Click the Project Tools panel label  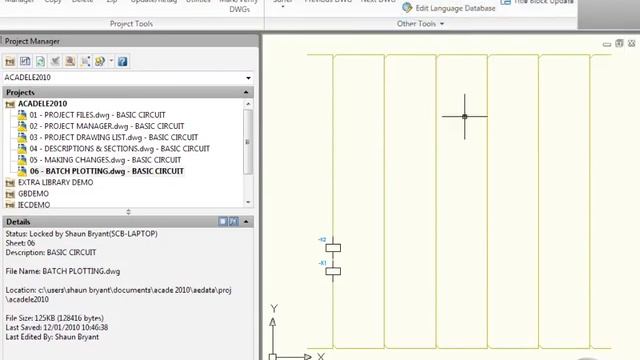tap(131, 24)
